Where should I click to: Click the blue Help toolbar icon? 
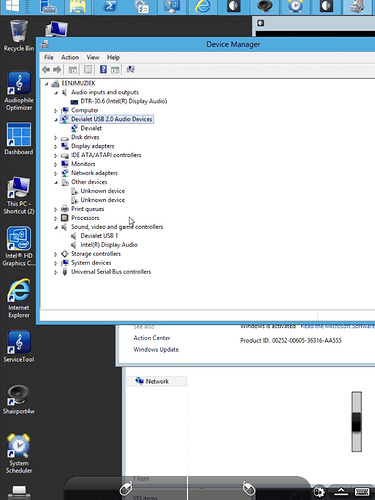click(103, 69)
